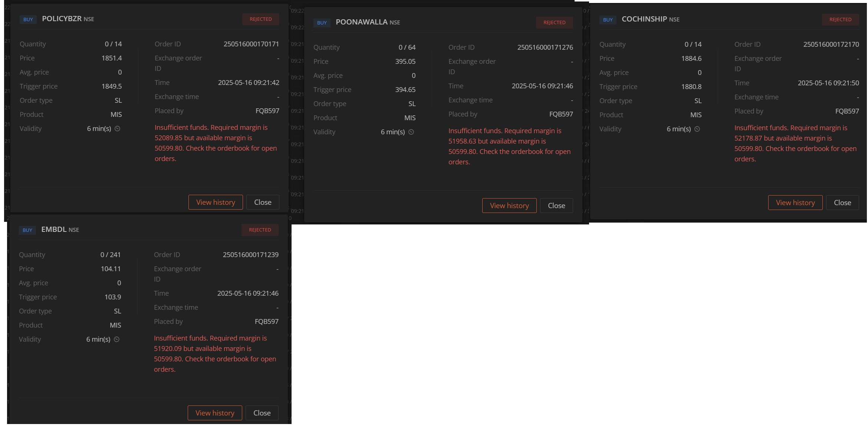Close the POLICYBZR order dialog
This screenshot has width=868, height=427.
coord(263,202)
